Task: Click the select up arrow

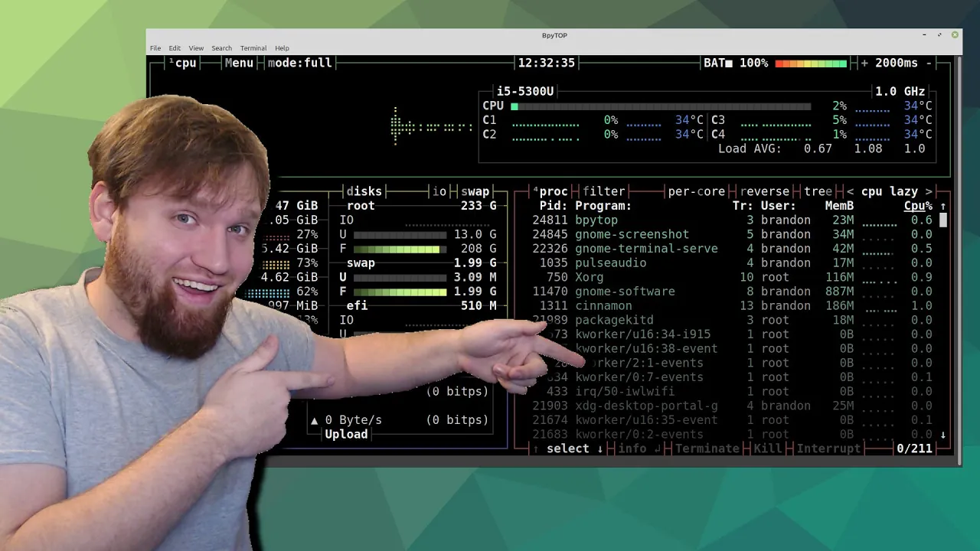Action: [x=536, y=448]
